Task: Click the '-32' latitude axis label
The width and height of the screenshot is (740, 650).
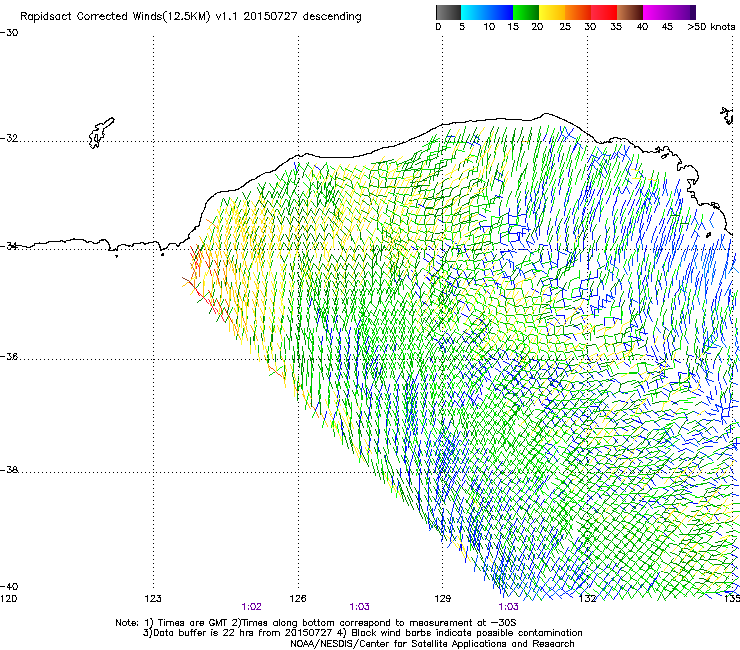Action: click(9, 138)
